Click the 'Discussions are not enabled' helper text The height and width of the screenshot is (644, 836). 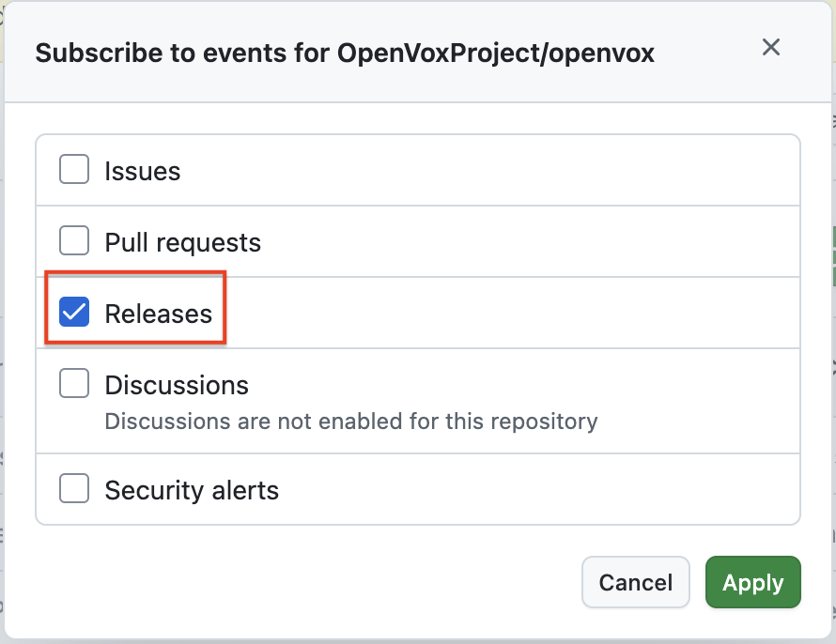point(351,422)
